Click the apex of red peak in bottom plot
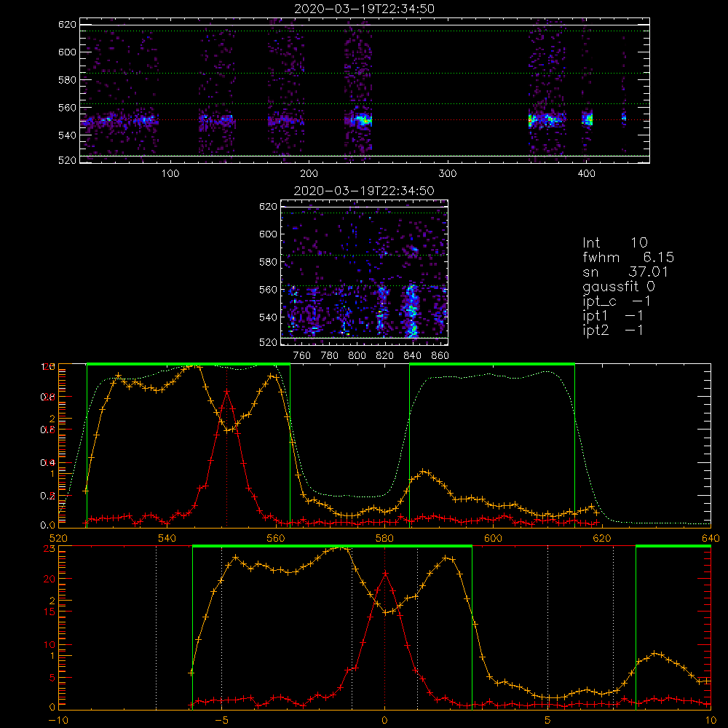 [x=385, y=574]
